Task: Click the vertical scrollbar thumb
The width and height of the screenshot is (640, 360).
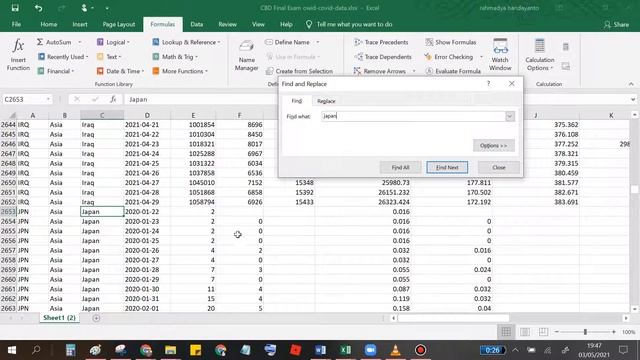Action: [634, 189]
